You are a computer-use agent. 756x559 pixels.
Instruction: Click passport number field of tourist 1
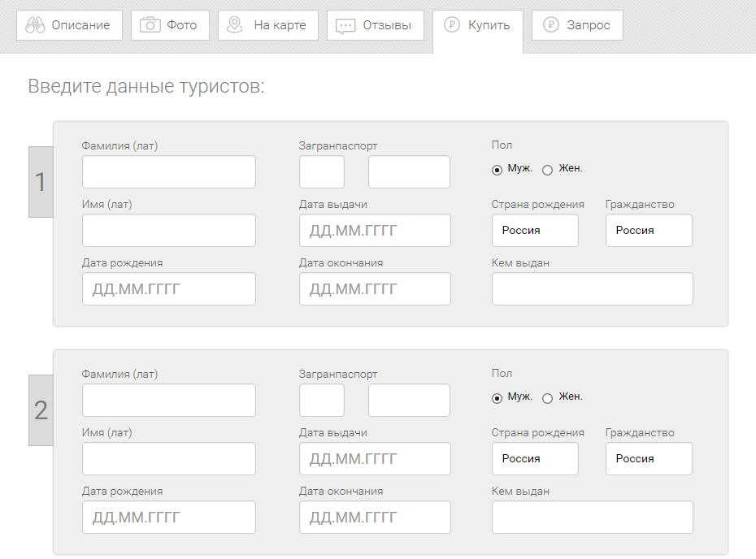[409, 171]
